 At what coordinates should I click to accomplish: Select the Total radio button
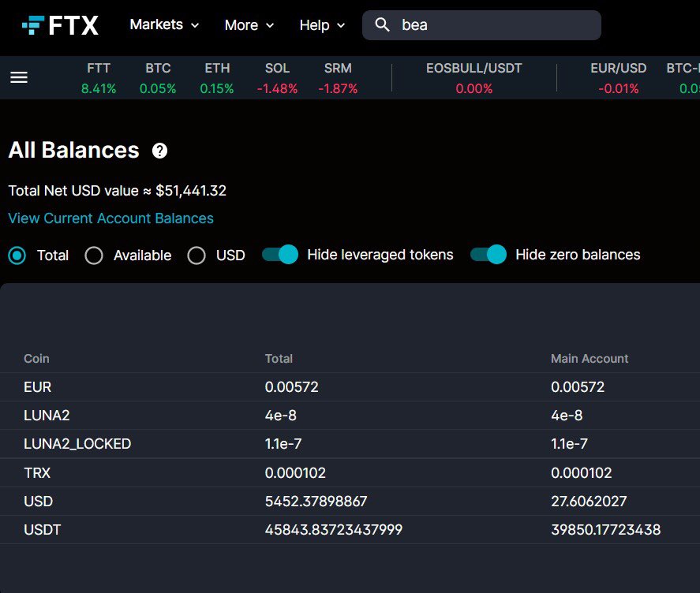(17, 255)
